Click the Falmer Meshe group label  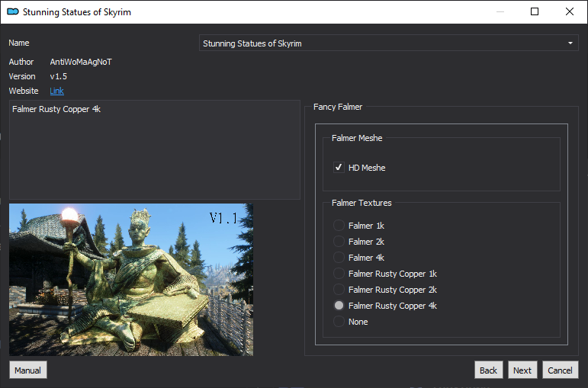point(357,138)
